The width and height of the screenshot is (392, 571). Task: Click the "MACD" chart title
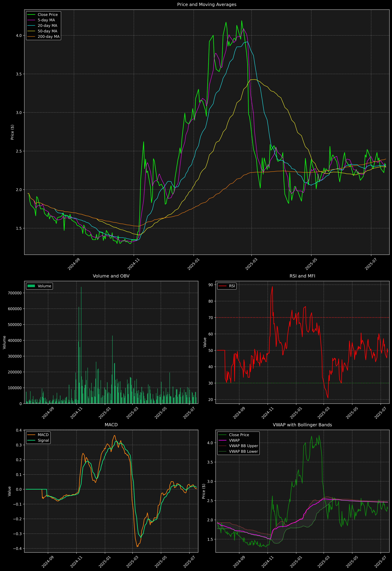[x=111, y=425]
